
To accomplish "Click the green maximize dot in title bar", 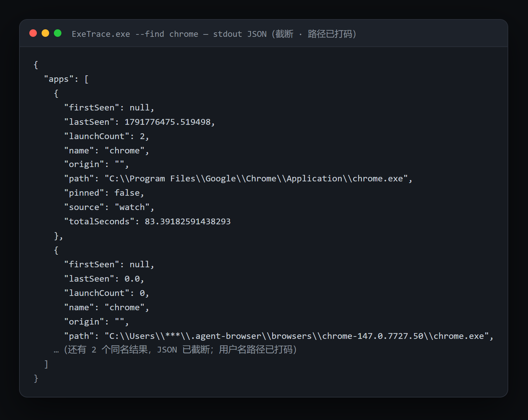I will (58, 33).
